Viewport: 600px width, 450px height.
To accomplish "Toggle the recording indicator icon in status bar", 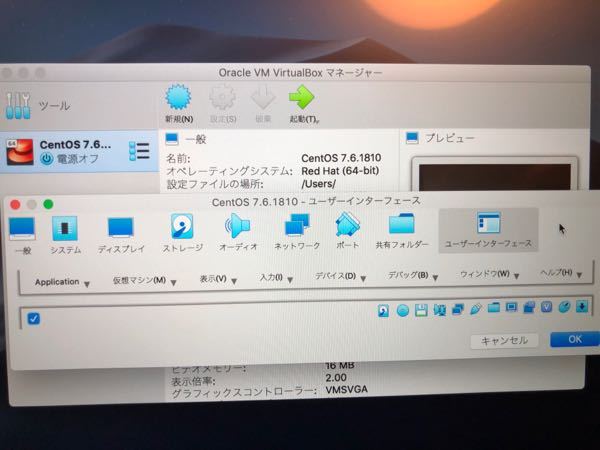I will [529, 307].
